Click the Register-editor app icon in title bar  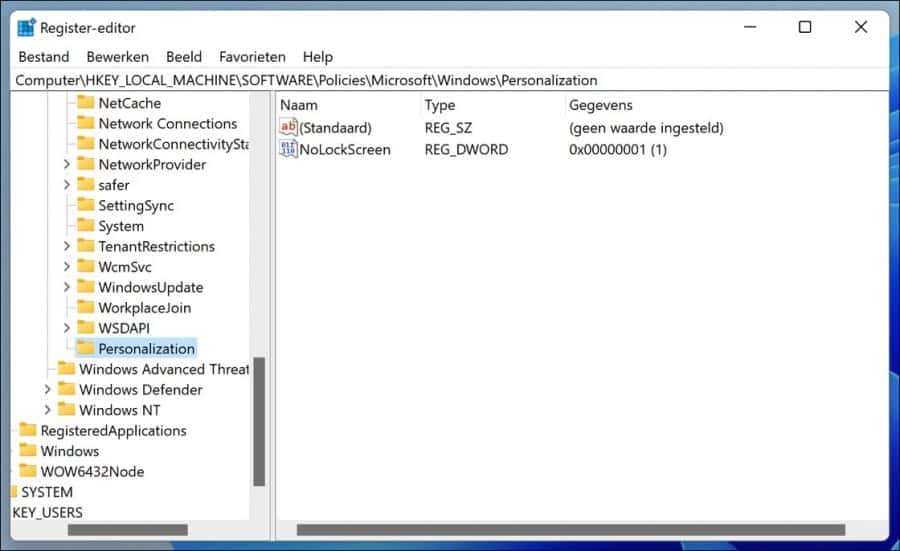pyautogui.click(x=26, y=28)
